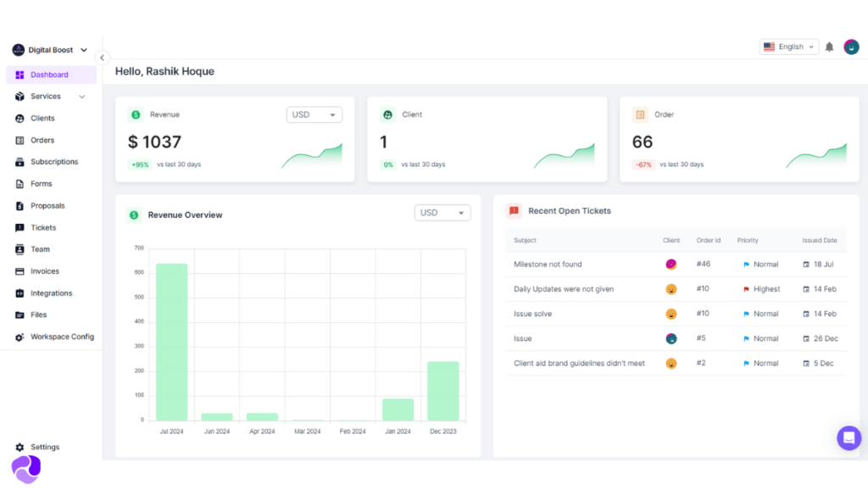Open the live chat bubble icon

click(849, 438)
